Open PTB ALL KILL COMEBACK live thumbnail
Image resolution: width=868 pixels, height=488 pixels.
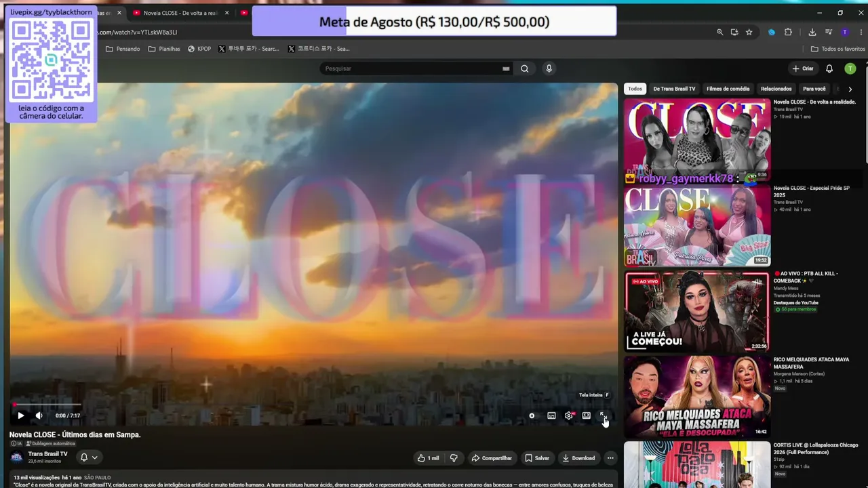(697, 312)
